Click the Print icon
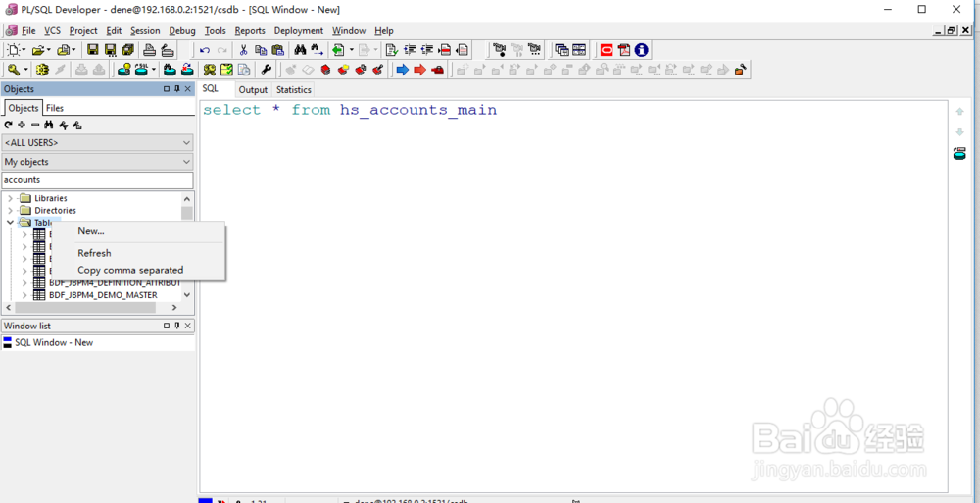The image size is (980, 503). (x=150, y=50)
